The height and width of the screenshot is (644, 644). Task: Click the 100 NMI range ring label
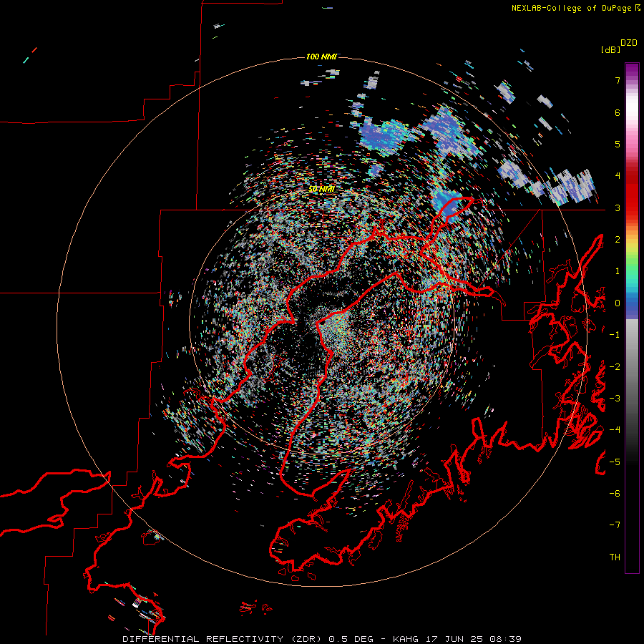321,57
